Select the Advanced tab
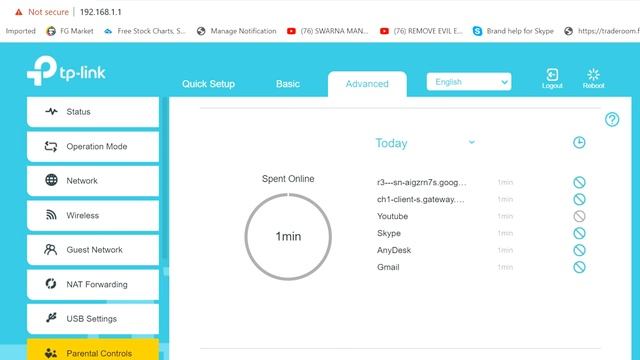 [367, 84]
